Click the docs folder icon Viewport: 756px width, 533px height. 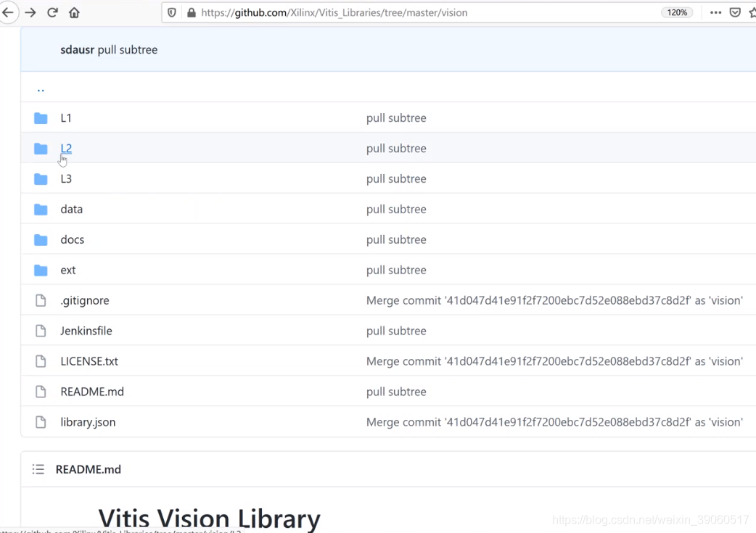point(41,239)
